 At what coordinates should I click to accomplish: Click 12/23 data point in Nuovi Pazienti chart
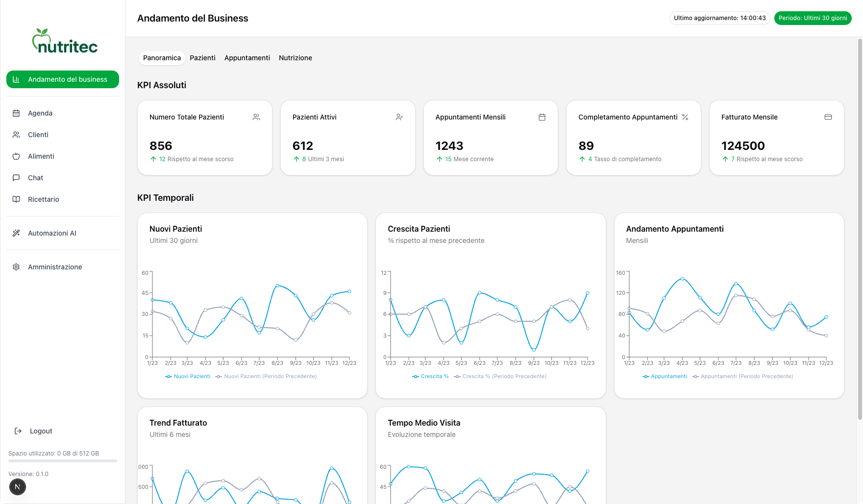pos(349,291)
